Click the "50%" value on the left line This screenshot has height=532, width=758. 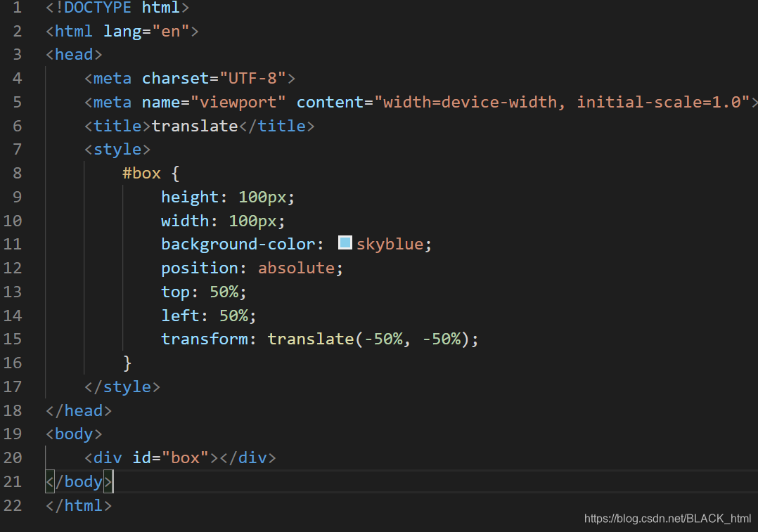233,316
